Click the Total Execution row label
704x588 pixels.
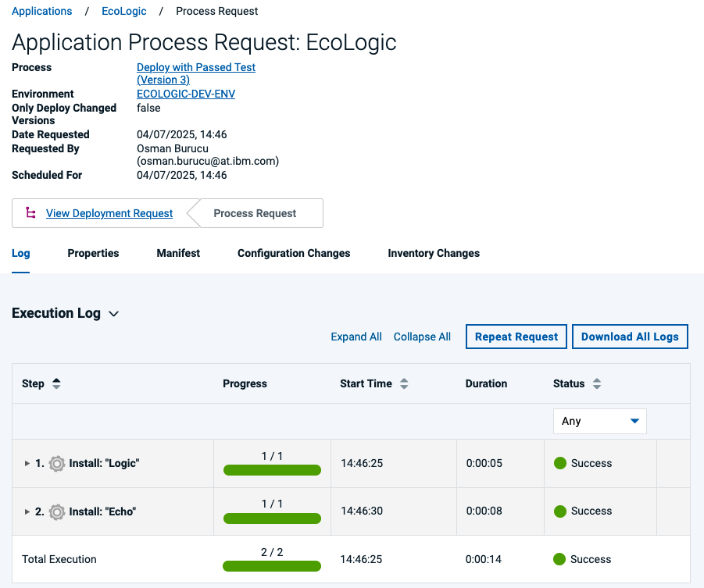pos(59,559)
